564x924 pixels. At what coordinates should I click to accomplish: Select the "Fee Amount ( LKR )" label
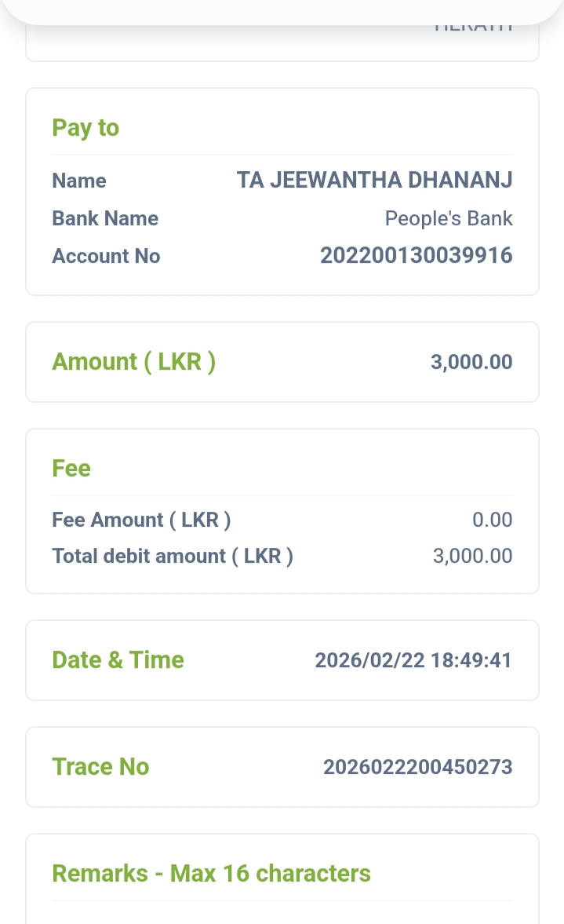point(141,520)
